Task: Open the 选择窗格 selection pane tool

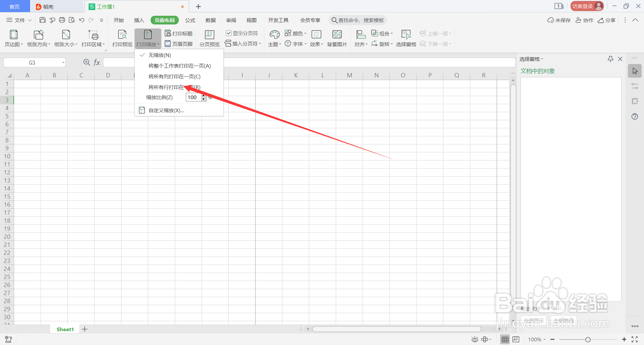Action: [406, 38]
